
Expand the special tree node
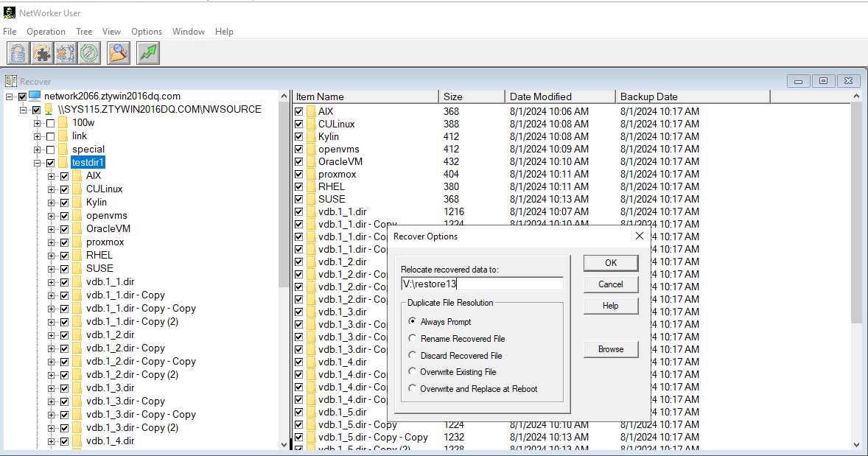37,150
